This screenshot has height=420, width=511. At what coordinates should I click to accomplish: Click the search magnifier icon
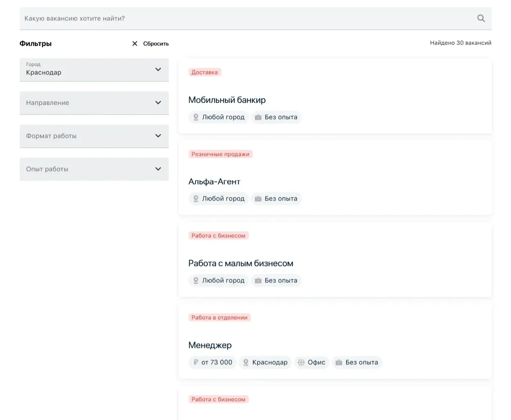pos(481,18)
